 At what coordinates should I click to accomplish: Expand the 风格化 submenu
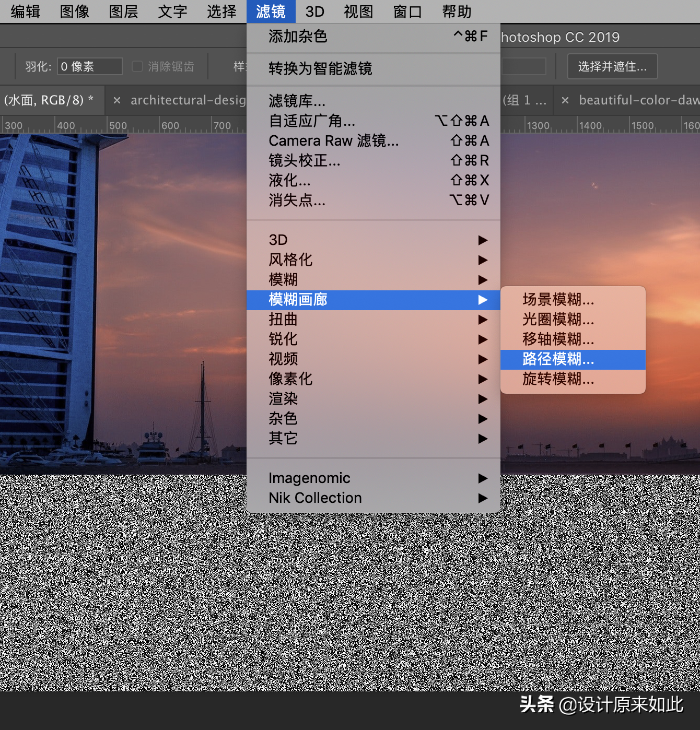(x=374, y=260)
